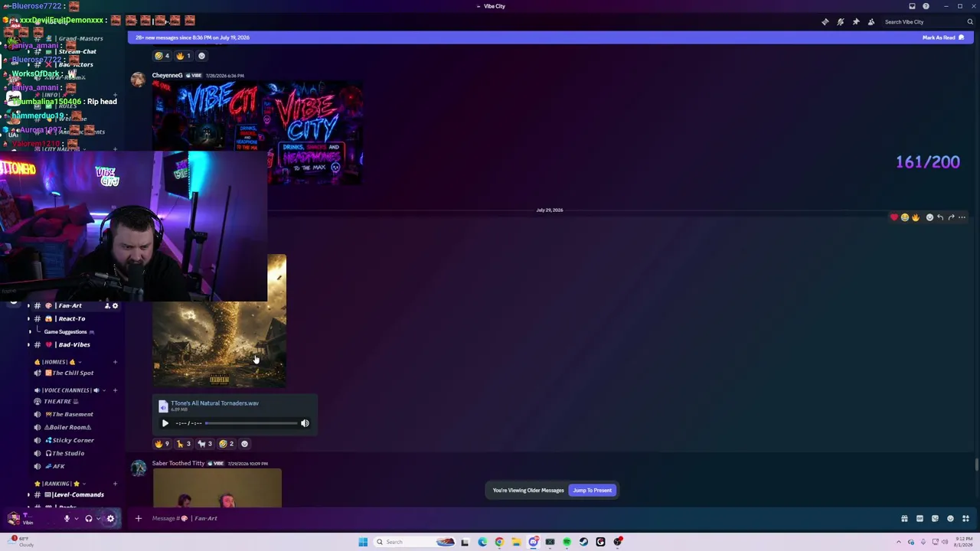
Task: Open the apps launcher in message bar
Action: point(965,519)
